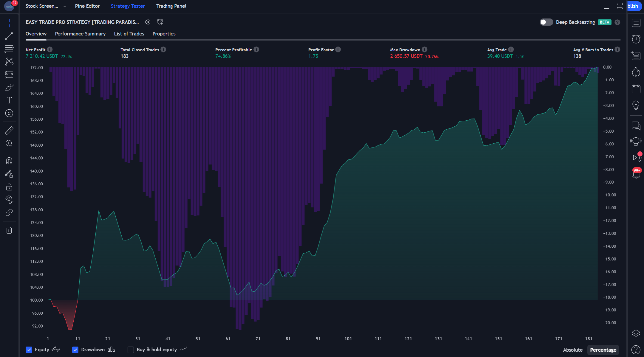Open the Pine Editor panel
The width and height of the screenshot is (644, 357).
[87, 6]
